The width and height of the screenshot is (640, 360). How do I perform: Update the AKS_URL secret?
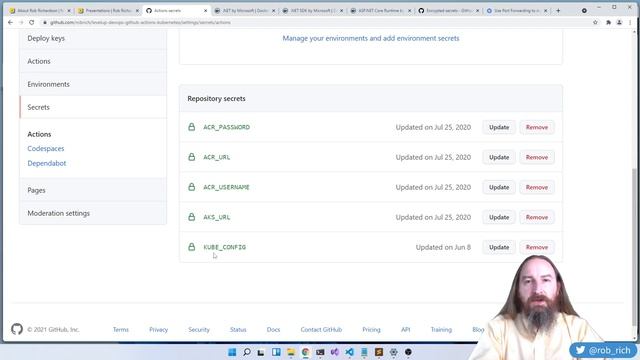click(499, 217)
